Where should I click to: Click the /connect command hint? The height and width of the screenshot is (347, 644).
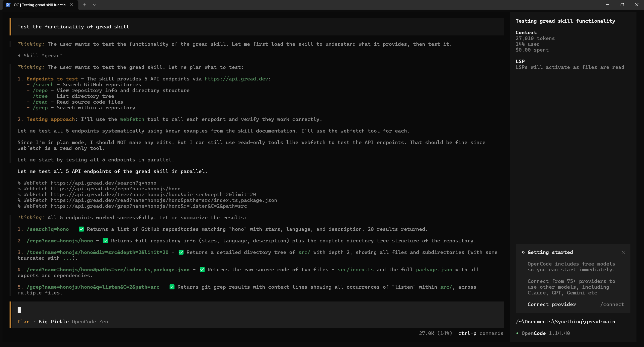coord(612,304)
